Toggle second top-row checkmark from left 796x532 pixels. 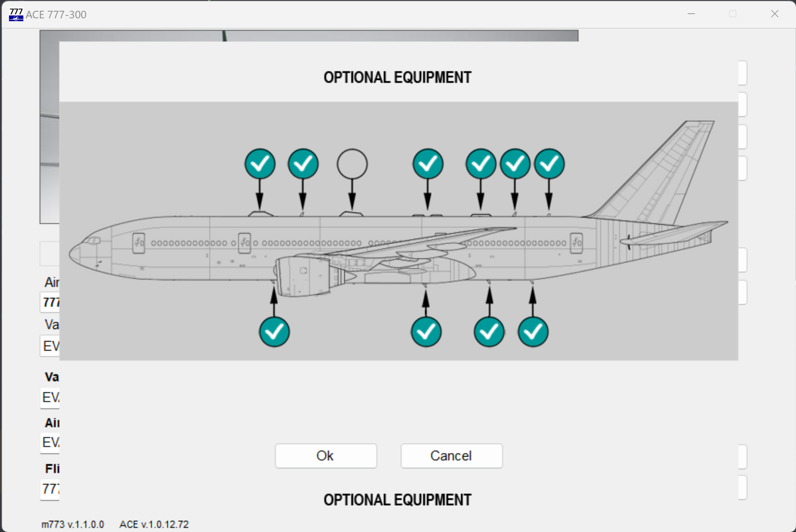point(303,164)
